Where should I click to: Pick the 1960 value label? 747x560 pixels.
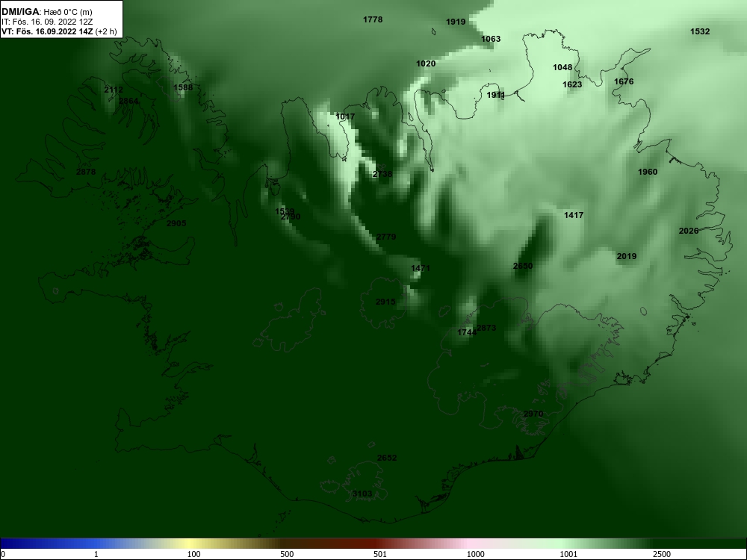point(648,172)
